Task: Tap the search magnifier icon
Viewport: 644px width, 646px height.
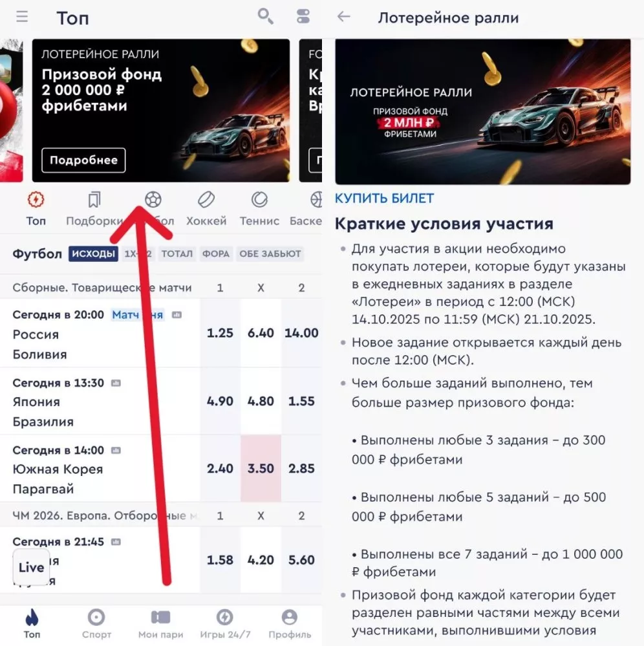Action: pos(265,16)
